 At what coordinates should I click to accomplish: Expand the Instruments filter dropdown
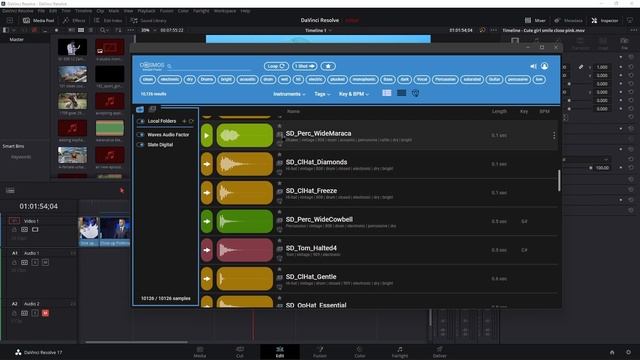tap(289, 94)
